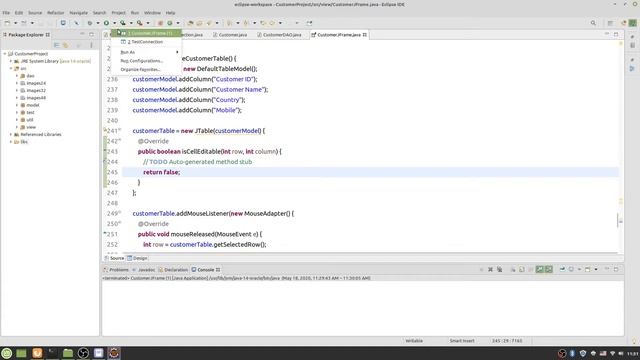Click the New Java Class green icon

[x=170, y=23]
